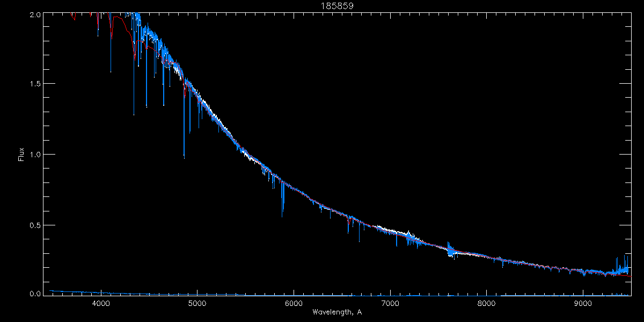Image resolution: width=644 pixels, height=322 pixels.
Task: Click the 1.5 flux tick label
Action: tap(34, 84)
